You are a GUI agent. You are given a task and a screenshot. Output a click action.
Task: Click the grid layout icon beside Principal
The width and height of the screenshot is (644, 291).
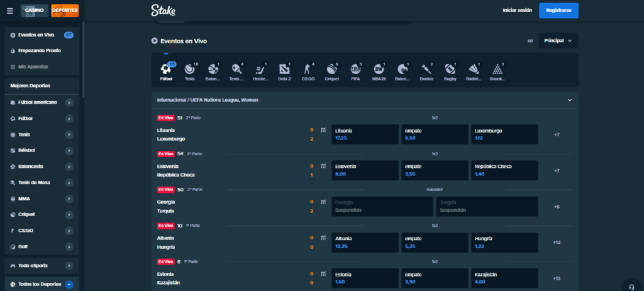pos(530,41)
